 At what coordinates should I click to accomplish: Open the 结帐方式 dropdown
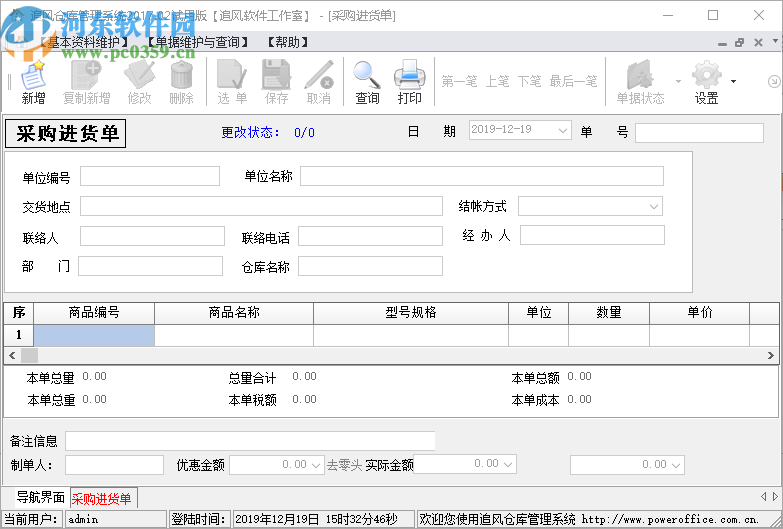(654, 206)
